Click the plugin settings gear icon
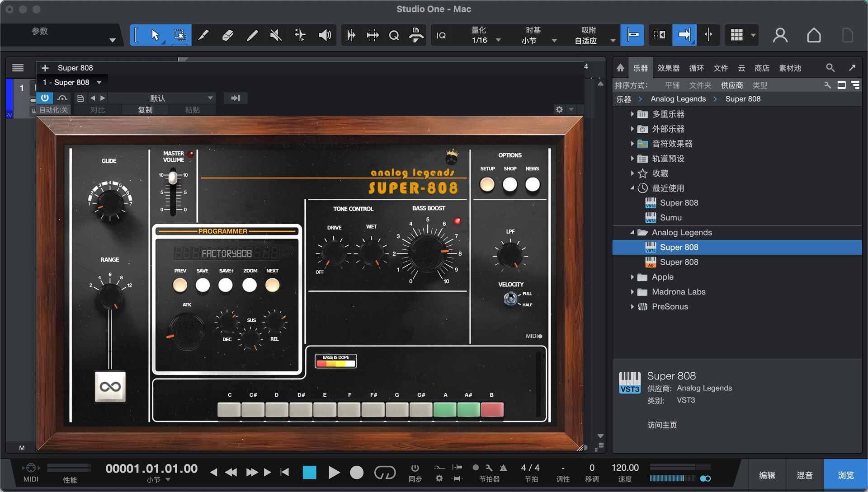 coord(559,109)
